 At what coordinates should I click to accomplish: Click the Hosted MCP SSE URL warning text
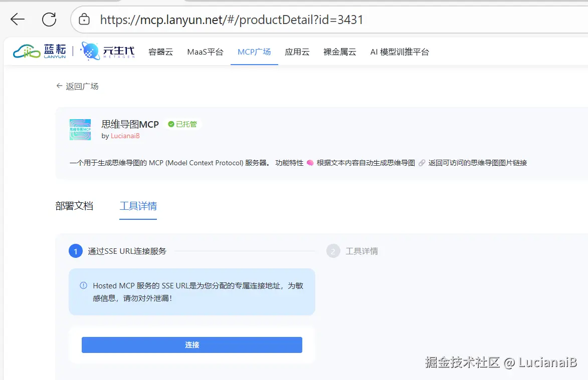[198, 292]
